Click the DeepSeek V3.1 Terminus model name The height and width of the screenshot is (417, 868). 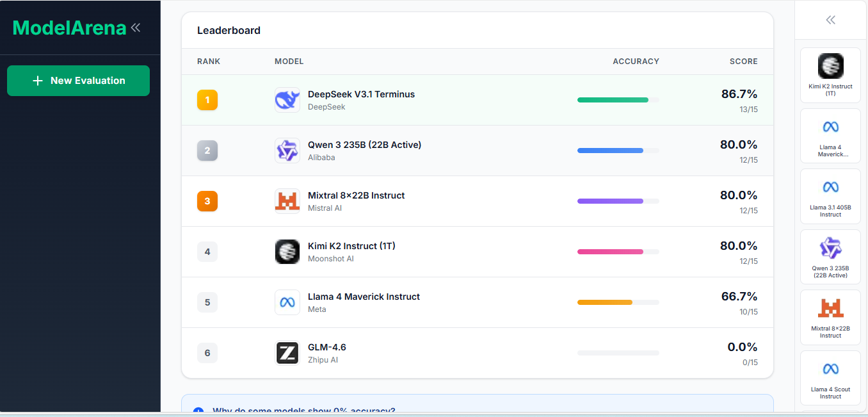tap(361, 94)
